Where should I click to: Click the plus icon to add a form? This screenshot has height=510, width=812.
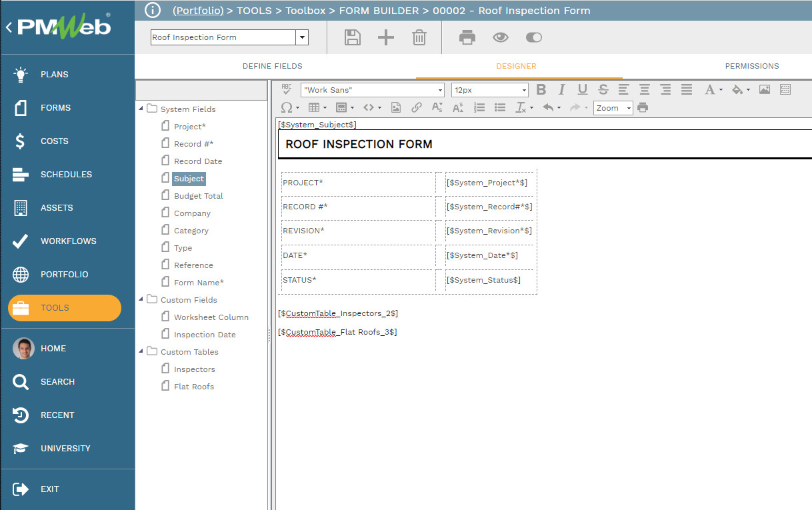(386, 37)
